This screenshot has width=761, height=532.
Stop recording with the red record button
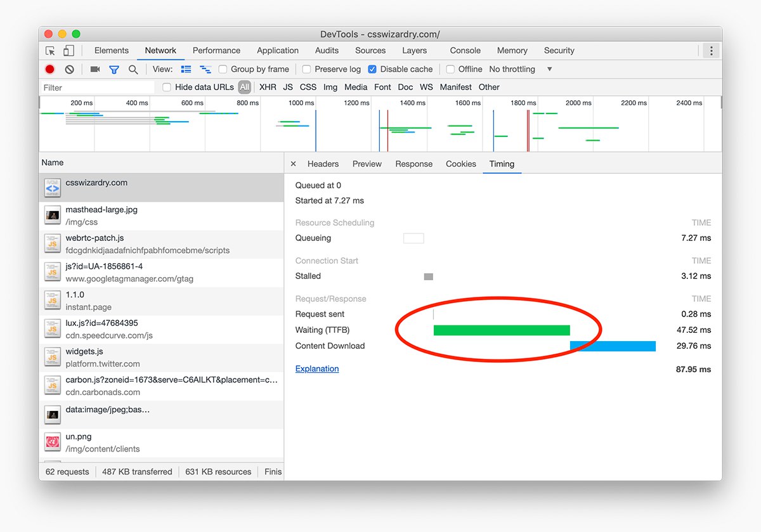(50, 69)
